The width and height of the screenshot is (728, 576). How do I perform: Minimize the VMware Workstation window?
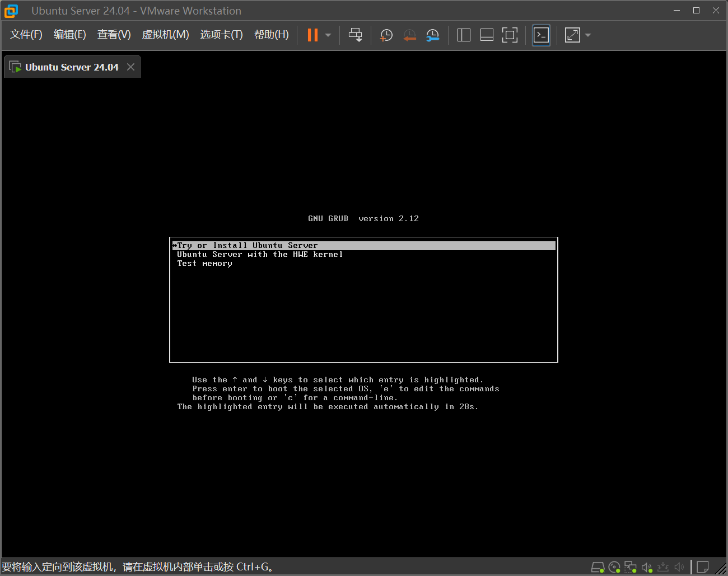[x=677, y=11]
